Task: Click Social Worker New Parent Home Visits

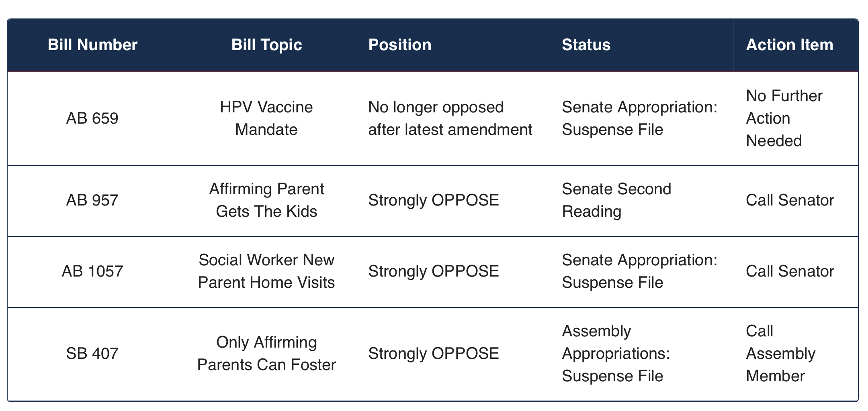Action: click(x=266, y=271)
